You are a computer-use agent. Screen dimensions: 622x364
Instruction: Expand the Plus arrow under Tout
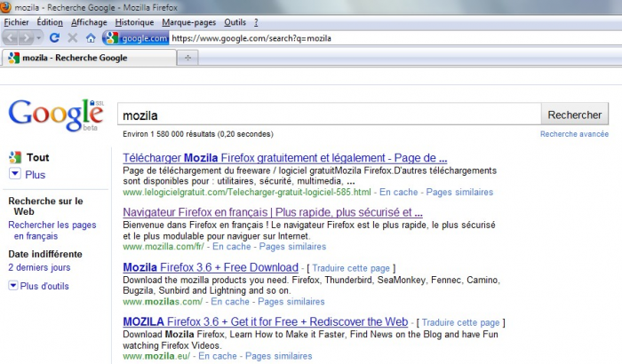[x=15, y=174]
